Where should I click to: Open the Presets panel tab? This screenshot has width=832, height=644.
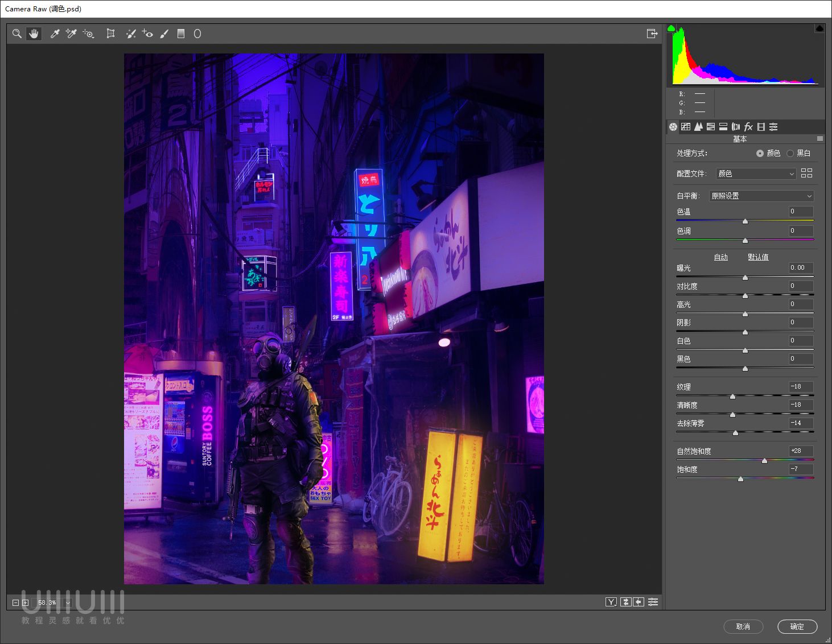[x=773, y=127]
